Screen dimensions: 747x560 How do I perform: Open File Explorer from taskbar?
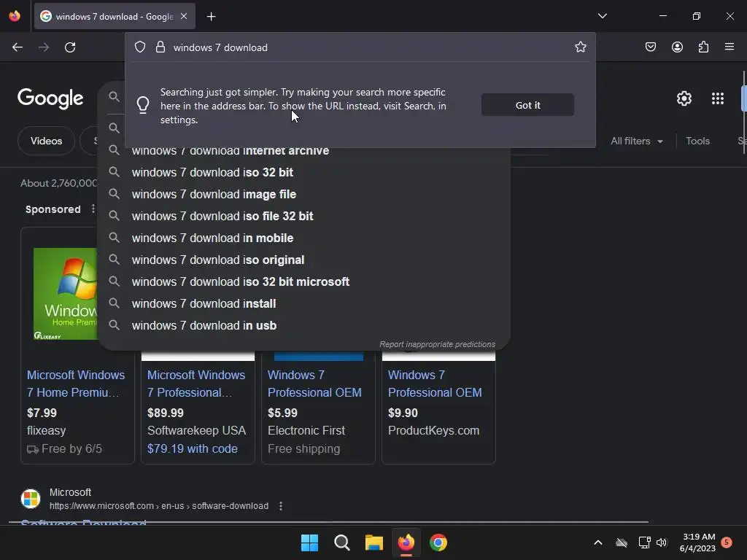click(x=374, y=542)
